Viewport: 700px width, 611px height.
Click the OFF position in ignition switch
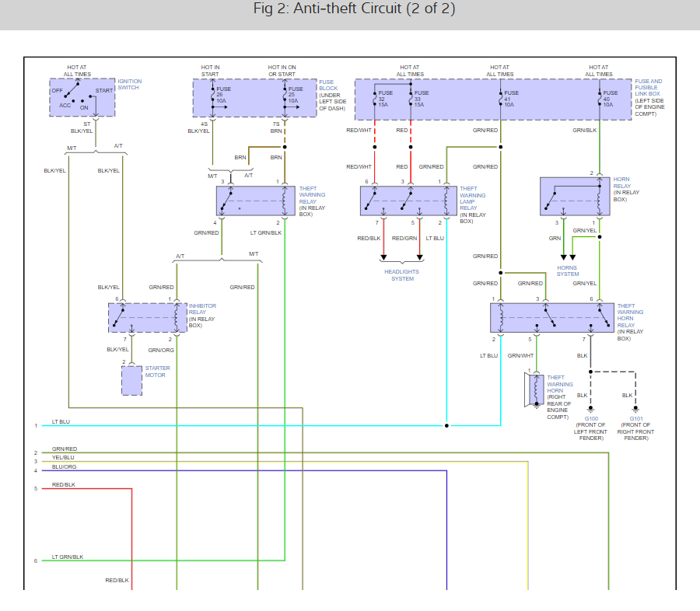pyautogui.click(x=57, y=91)
